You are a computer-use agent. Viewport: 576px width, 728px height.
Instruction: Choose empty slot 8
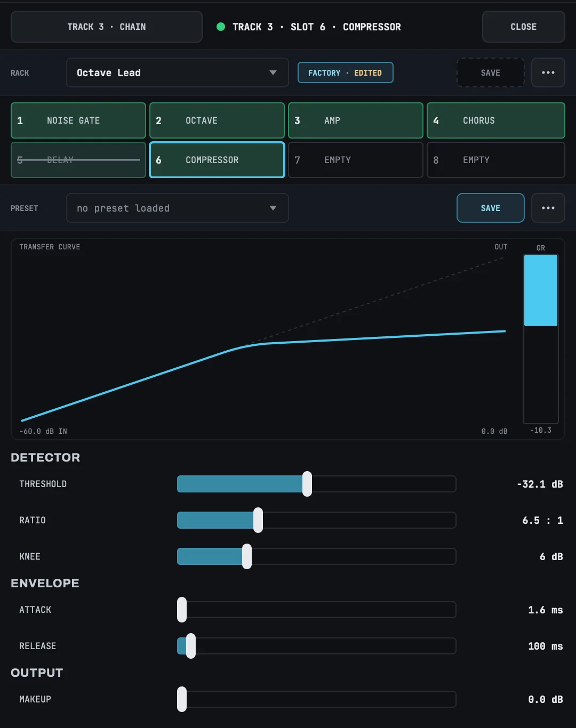[x=496, y=160]
